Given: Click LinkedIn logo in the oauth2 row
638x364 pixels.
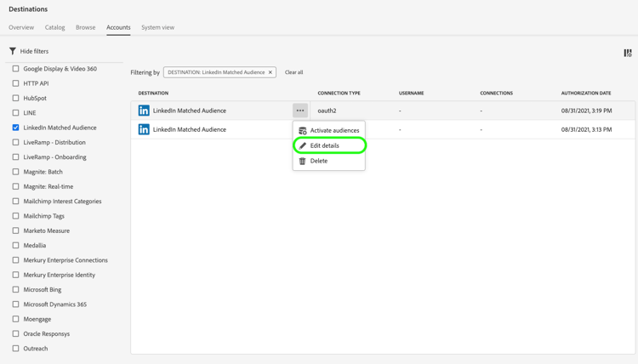Looking at the screenshot, I should coord(144,111).
